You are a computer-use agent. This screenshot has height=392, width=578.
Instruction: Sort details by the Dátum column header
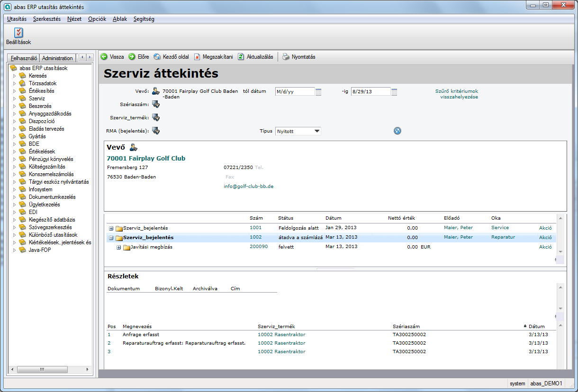pos(536,326)
